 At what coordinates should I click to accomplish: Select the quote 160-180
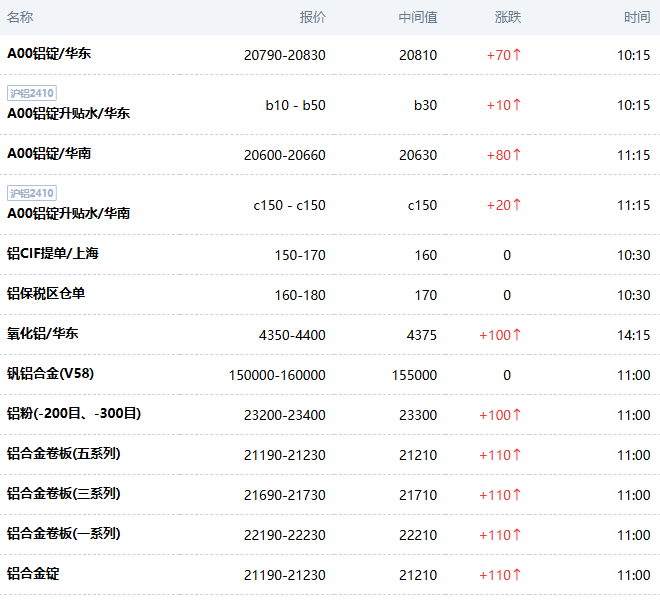pos(300,295)
